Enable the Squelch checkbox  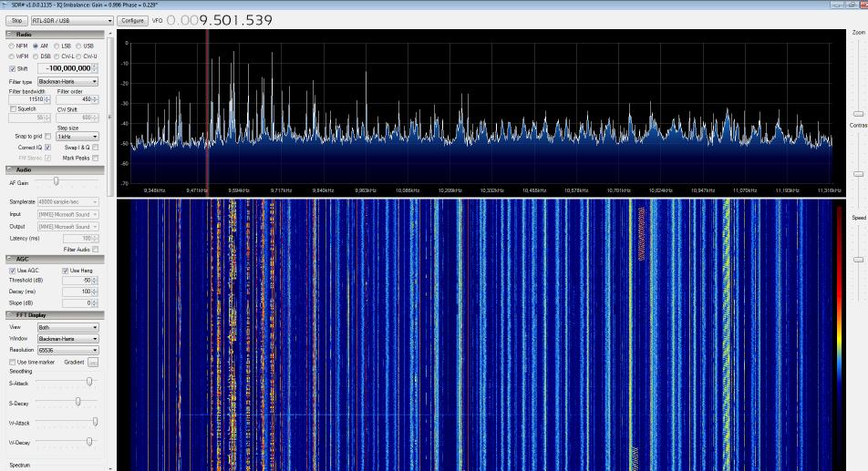13,109
